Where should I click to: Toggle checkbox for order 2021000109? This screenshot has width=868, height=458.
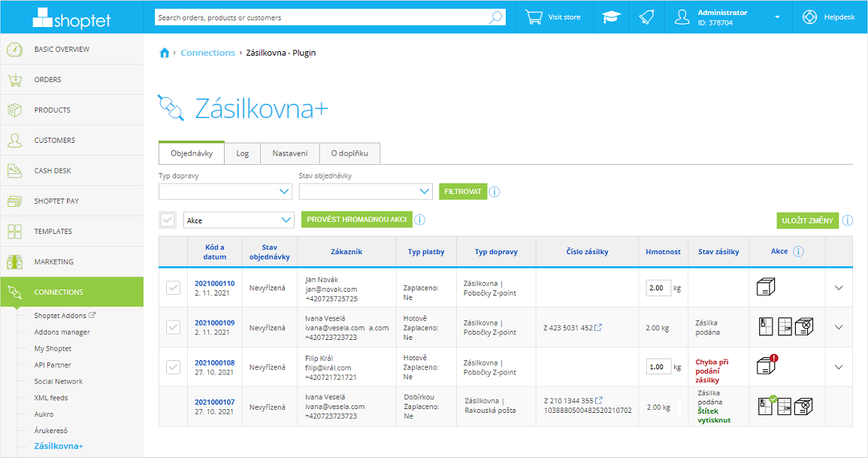[x=174, y=327]
